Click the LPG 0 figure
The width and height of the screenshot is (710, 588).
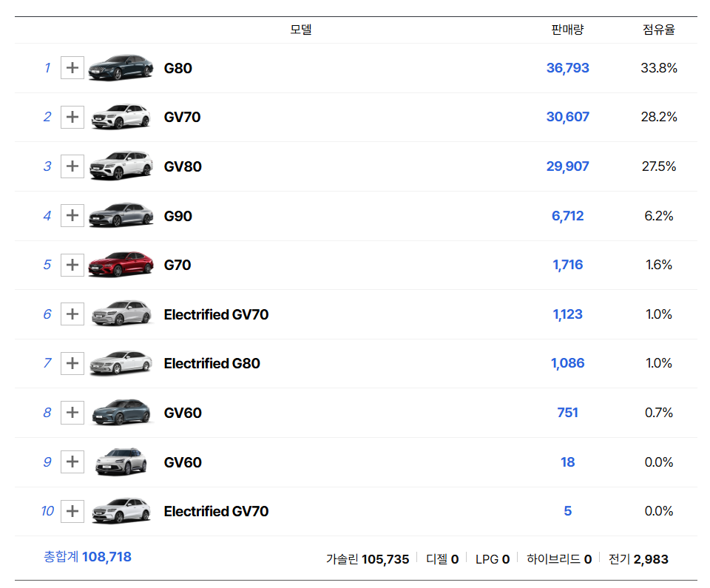click(x=493, y=559)
